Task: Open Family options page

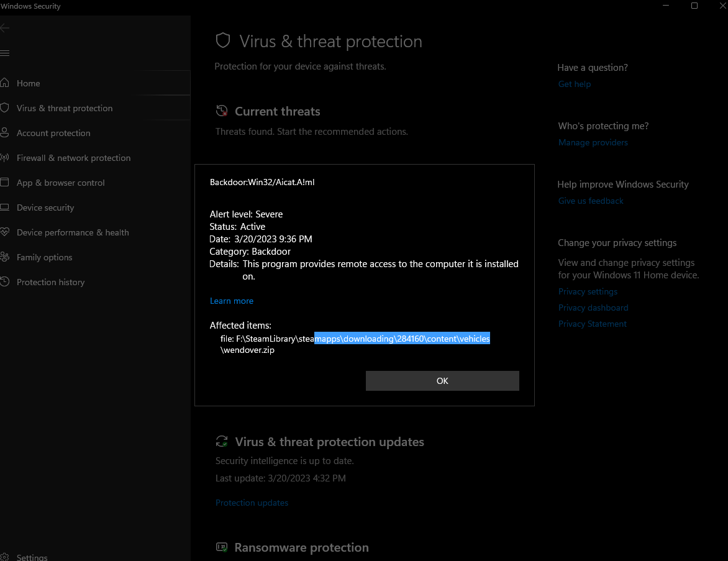Action: click(x=44, y=257)
